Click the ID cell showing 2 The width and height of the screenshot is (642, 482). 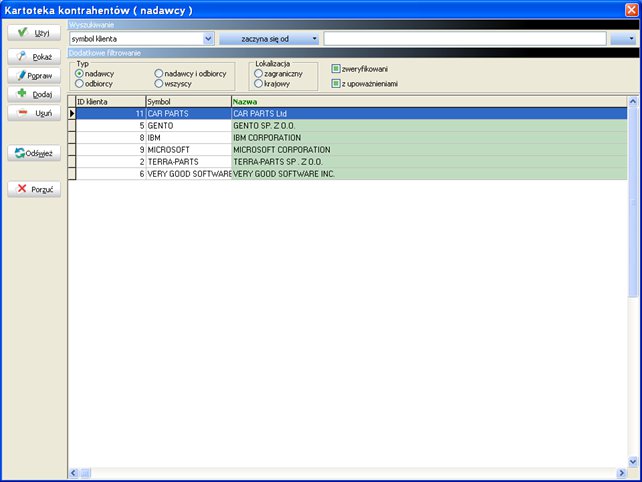point(111,162)
